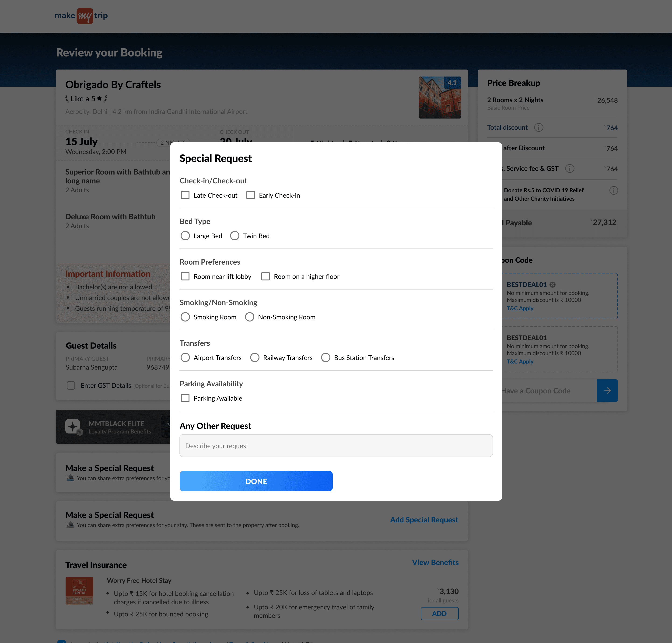Image resolution: width=672 pixels, height=643 pixels.
Task: Click the Add Special Request link
Action: [x=424, y=520]
